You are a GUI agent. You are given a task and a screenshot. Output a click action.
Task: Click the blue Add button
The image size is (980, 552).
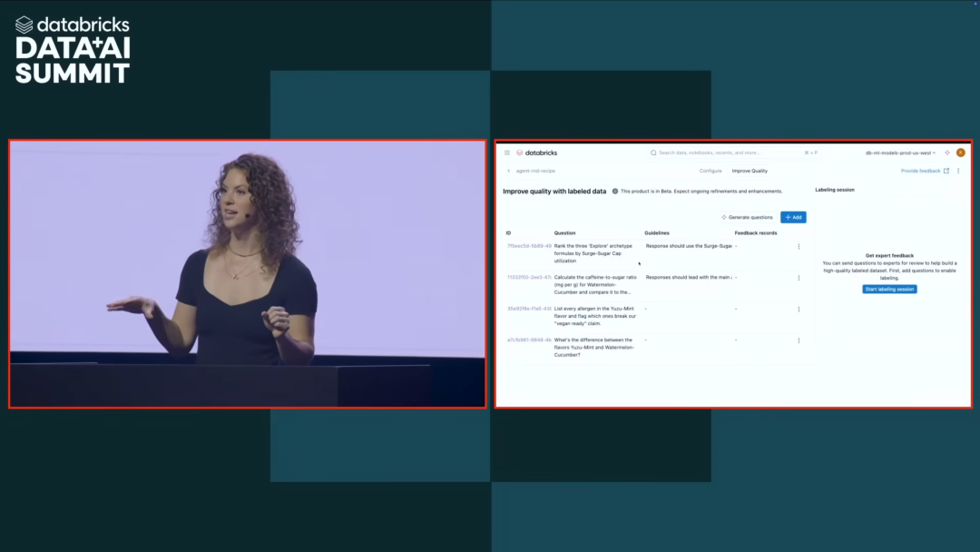click(x=793, y=218)
